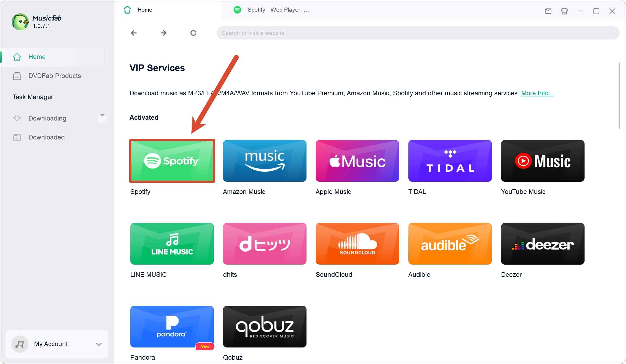This screenshot has width=626, height=364.
Task: Focus the Search or visit a website field
Action: [x=418, y=33]
